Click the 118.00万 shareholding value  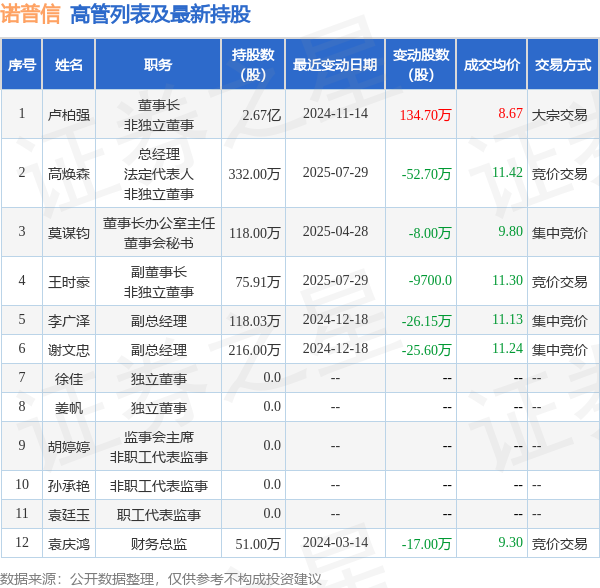[x=254, y=233]
